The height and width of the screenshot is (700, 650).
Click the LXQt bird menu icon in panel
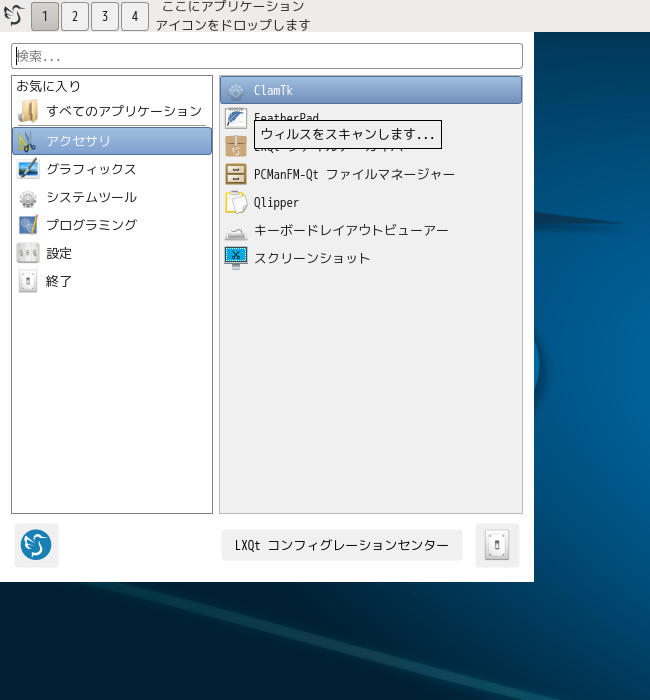click(x=13, y=15)
